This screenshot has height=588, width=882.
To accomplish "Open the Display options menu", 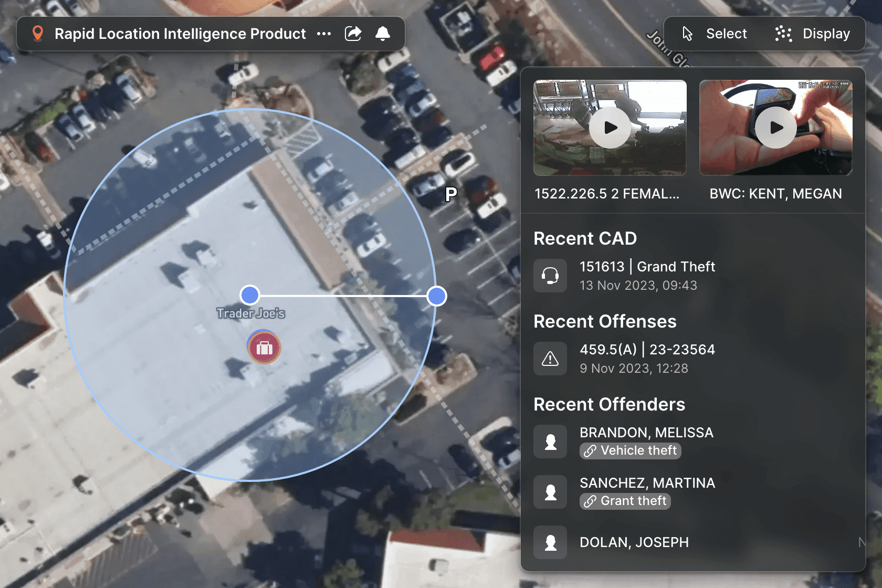I will tap(813, 34).
